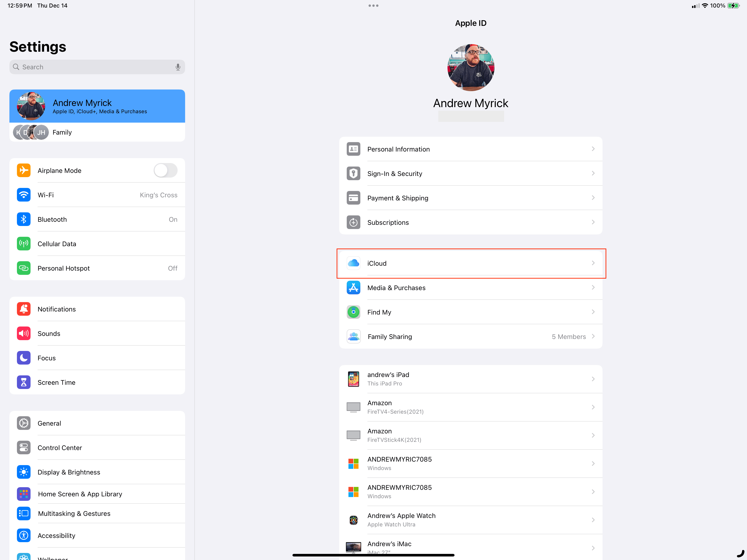Screen dimensions: 747x560
Task: Tap the microphone dictation icon in search
Action: point(178,67)
